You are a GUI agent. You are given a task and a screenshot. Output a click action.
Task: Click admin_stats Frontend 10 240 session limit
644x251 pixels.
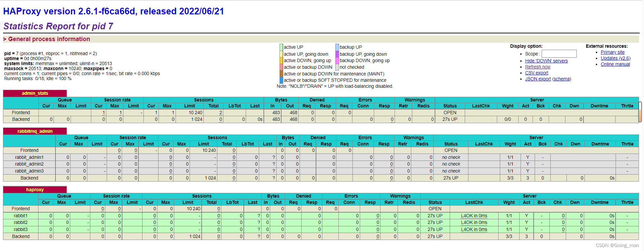(195, 112)
